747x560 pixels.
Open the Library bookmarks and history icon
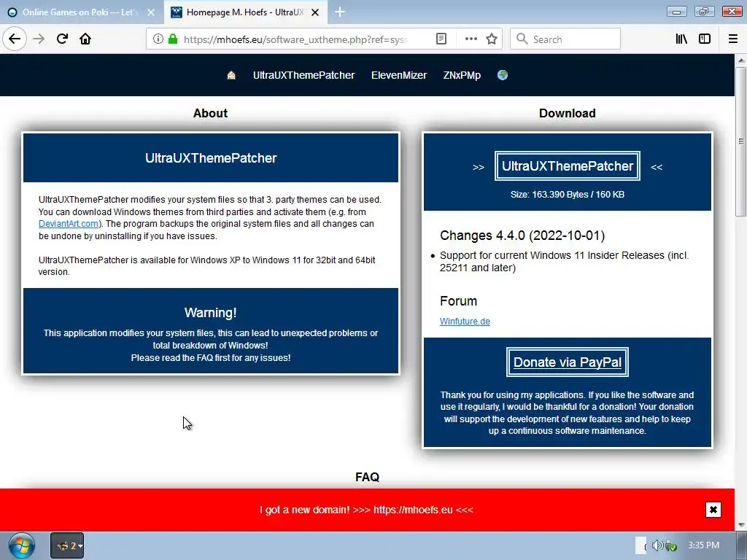[681, 39]
